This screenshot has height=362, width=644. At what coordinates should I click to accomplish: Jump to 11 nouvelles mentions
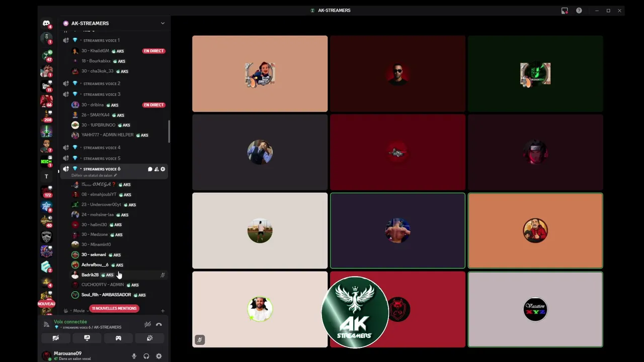[114, 308]
